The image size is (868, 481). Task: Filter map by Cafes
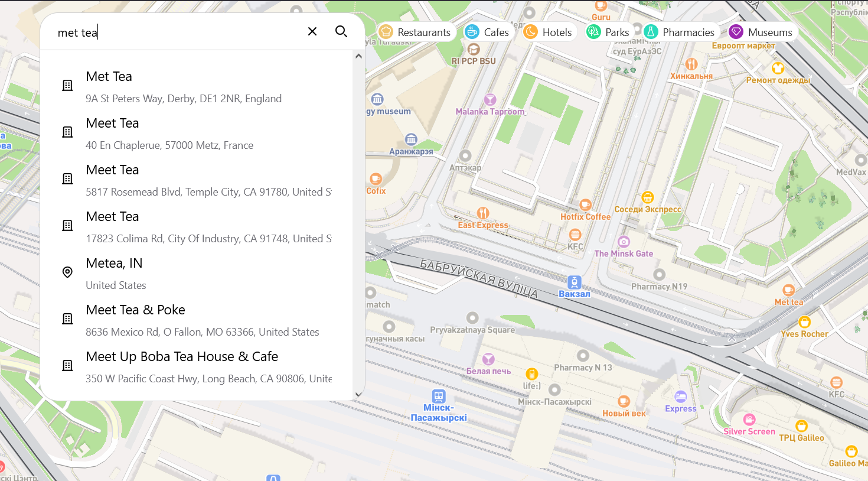pos(487,32)
